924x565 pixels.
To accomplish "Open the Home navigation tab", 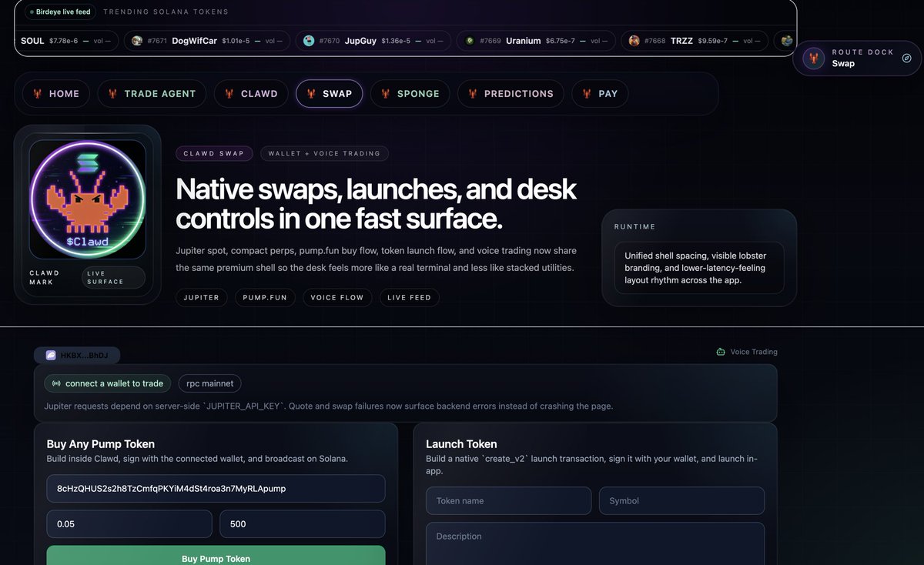I will tap(56, 94).
